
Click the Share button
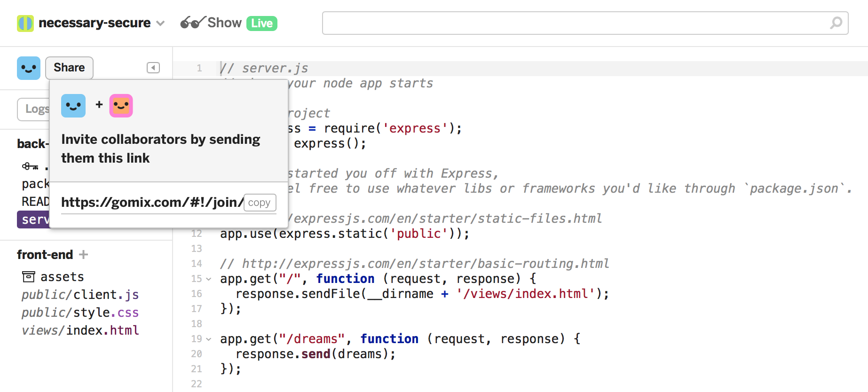coord(69,68)
